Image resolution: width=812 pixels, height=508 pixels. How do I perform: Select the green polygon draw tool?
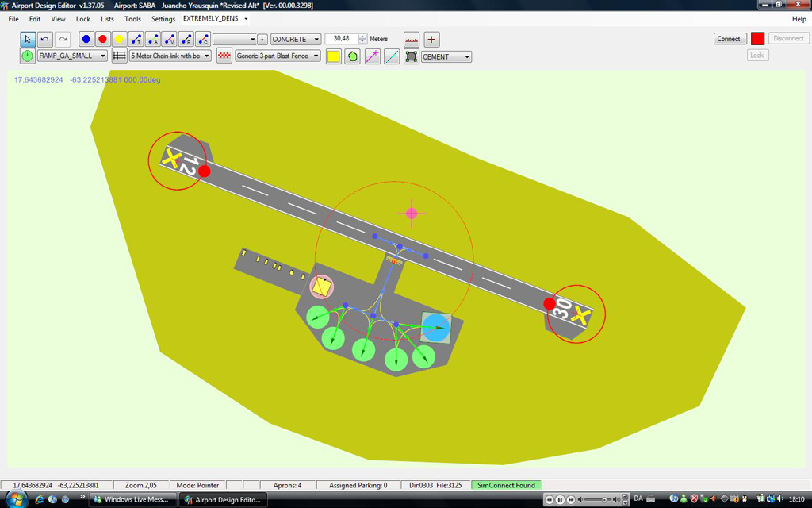pos(352,56)
